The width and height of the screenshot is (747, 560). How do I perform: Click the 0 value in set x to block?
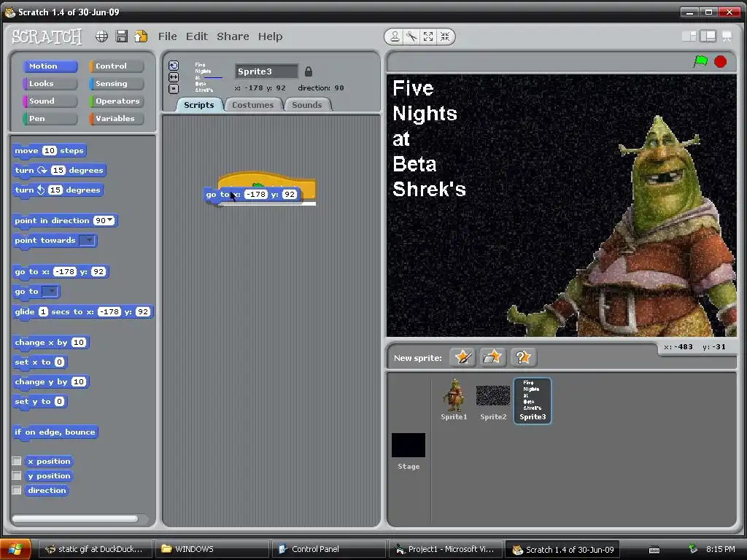pyautogui.click(x=59, y=362)
